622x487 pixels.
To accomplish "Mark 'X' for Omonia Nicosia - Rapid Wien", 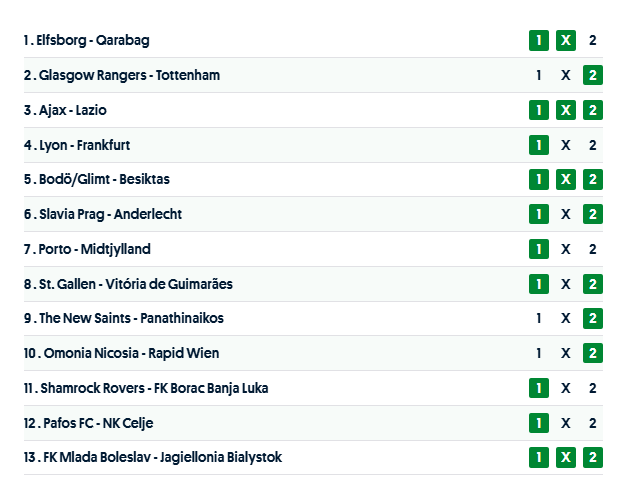I will [x=565, y=353].
